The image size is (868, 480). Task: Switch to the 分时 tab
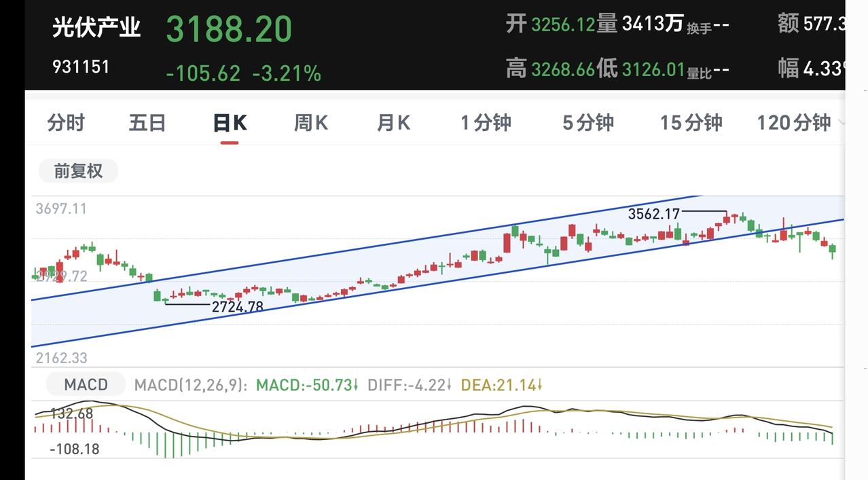[66, 123]
